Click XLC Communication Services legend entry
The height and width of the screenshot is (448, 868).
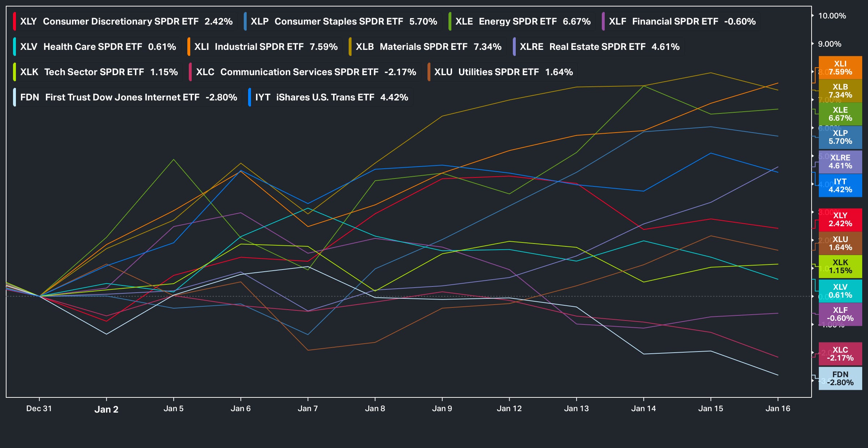tap(306, 72)
